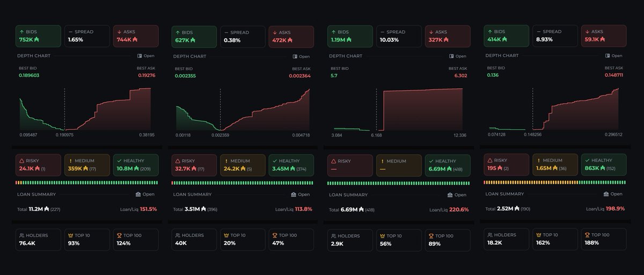Click the warning triangle on RISKY 195 card
Viewport: 644px width, 275px height.
coord(489,160)
